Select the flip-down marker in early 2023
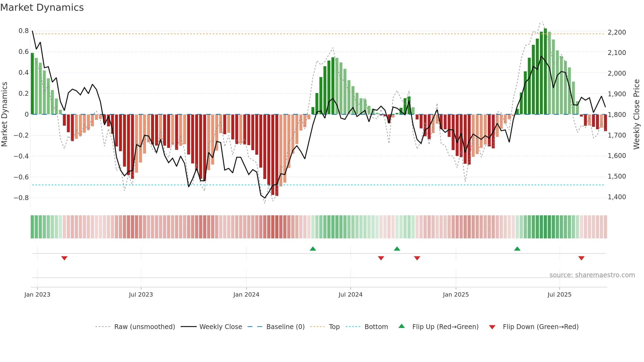The image size is (644, 362). click(64, 258)
